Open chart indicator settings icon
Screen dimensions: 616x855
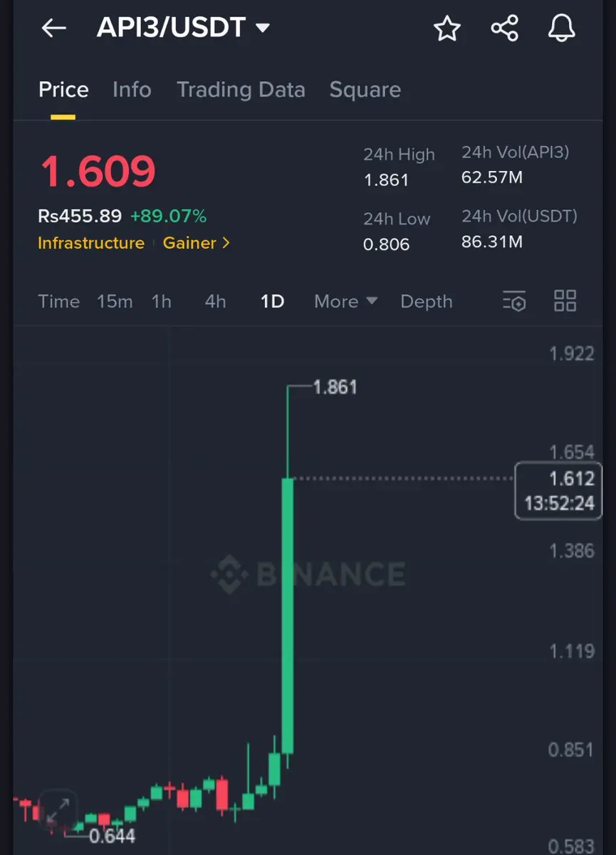pos(513,301)
